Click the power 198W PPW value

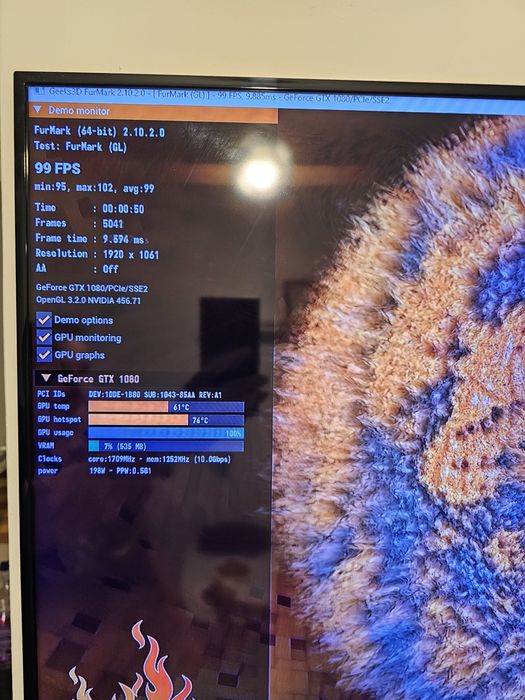click(x=120, y=471)
